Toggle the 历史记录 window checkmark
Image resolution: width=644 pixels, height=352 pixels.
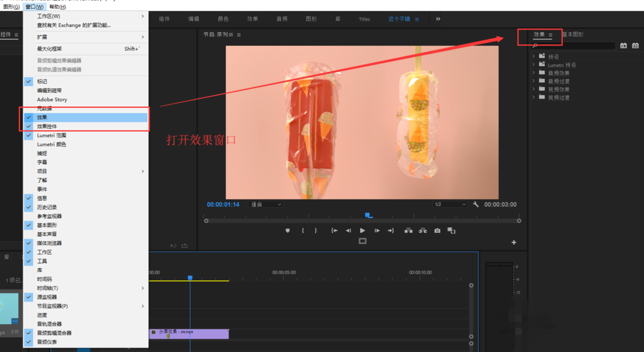coord(29,207)
